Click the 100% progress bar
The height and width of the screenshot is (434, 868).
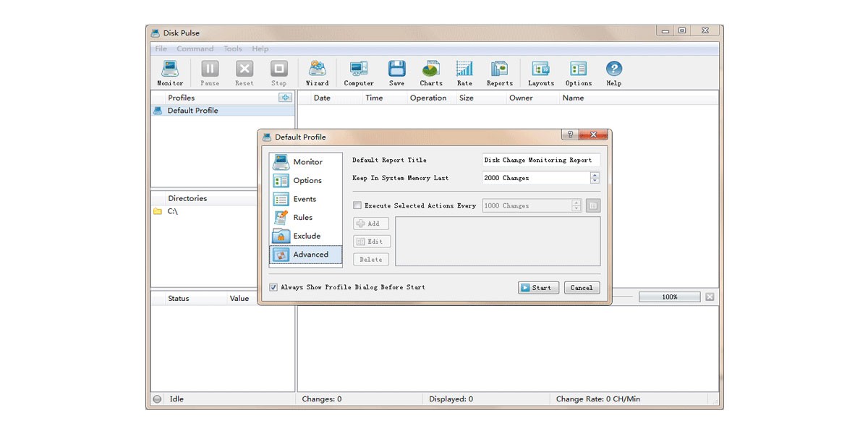(670, 297)
